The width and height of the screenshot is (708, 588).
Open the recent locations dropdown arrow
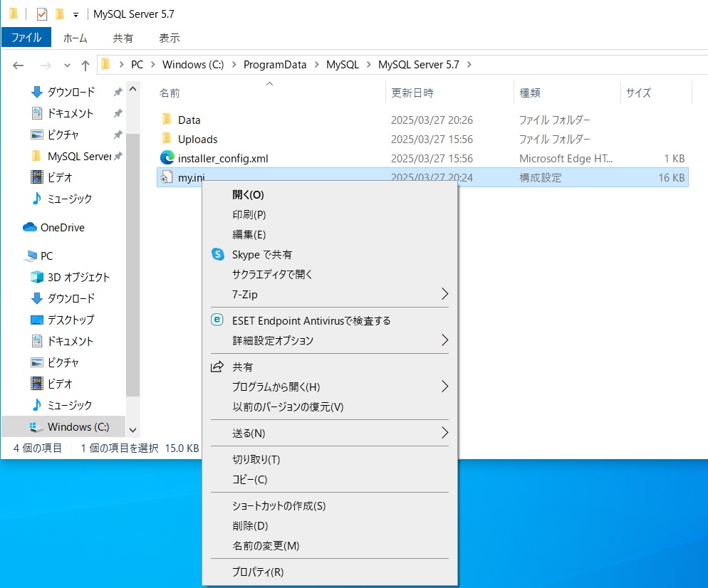click(x=67, y=66)
